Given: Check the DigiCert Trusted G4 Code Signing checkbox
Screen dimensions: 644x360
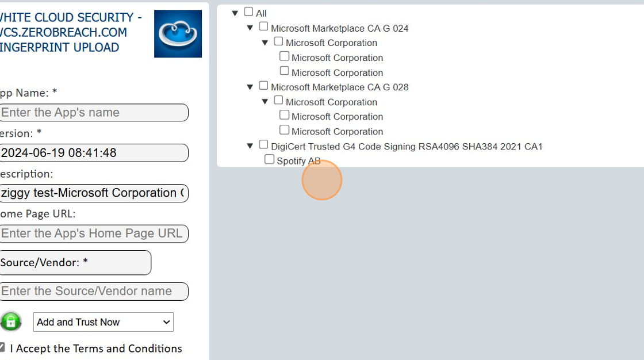Looking at the screenshot, I should [263, 145].
